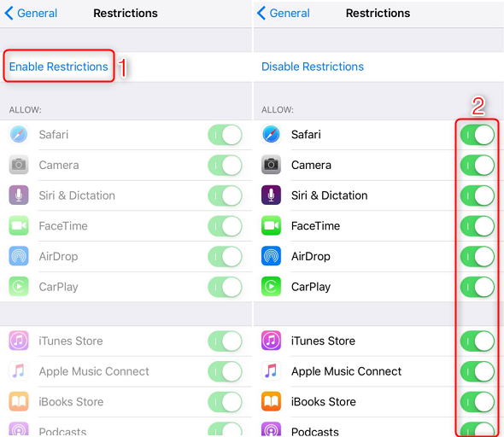
Task: Tap Disable Restrictions link
Action: tap(313, 67)
